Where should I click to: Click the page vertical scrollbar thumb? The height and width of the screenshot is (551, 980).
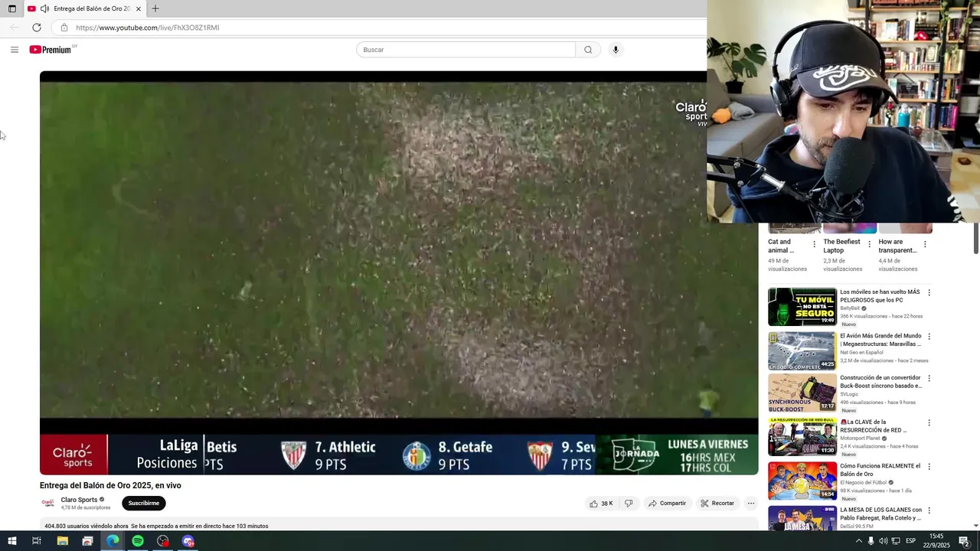pos(976,239)
